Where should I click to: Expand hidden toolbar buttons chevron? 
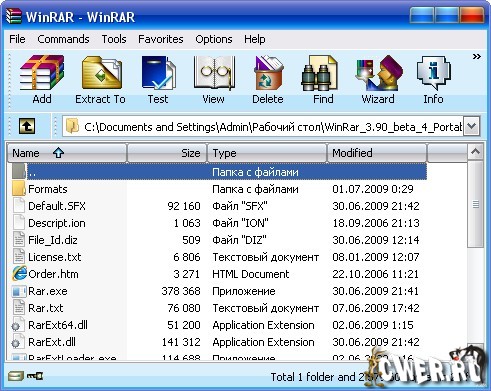(477, 57)
